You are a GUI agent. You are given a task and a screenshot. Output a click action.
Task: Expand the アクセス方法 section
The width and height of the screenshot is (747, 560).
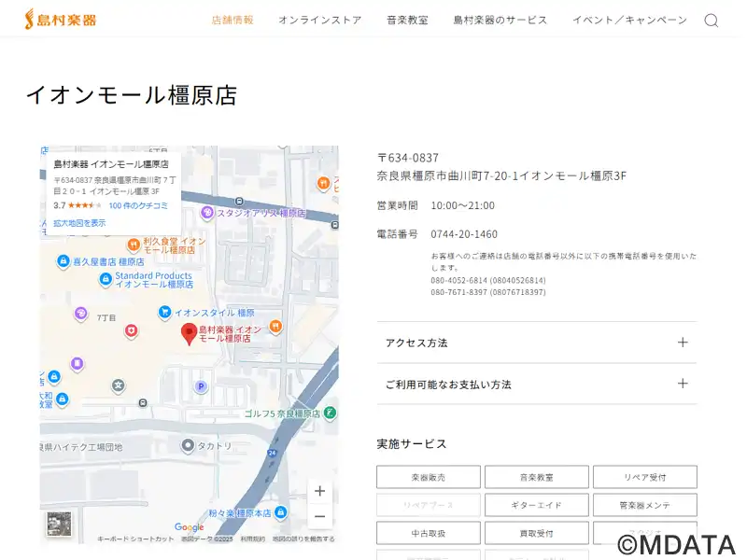click(537, 343)
